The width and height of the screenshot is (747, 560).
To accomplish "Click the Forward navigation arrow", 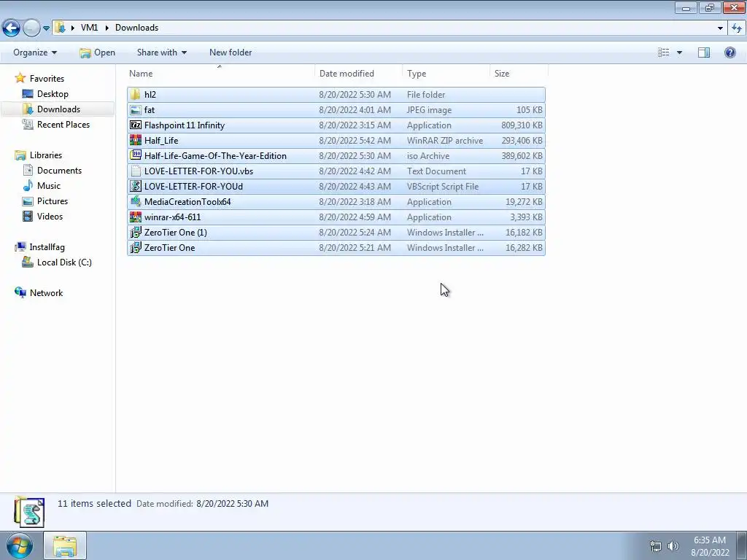I will point(31,28).
